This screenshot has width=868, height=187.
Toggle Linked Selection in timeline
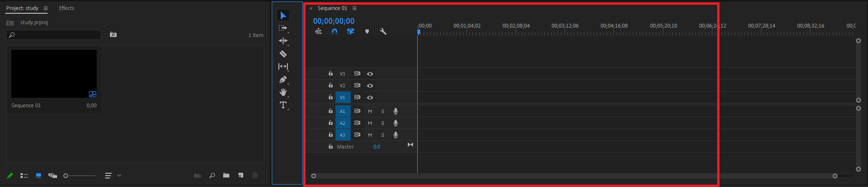(351, 31)
